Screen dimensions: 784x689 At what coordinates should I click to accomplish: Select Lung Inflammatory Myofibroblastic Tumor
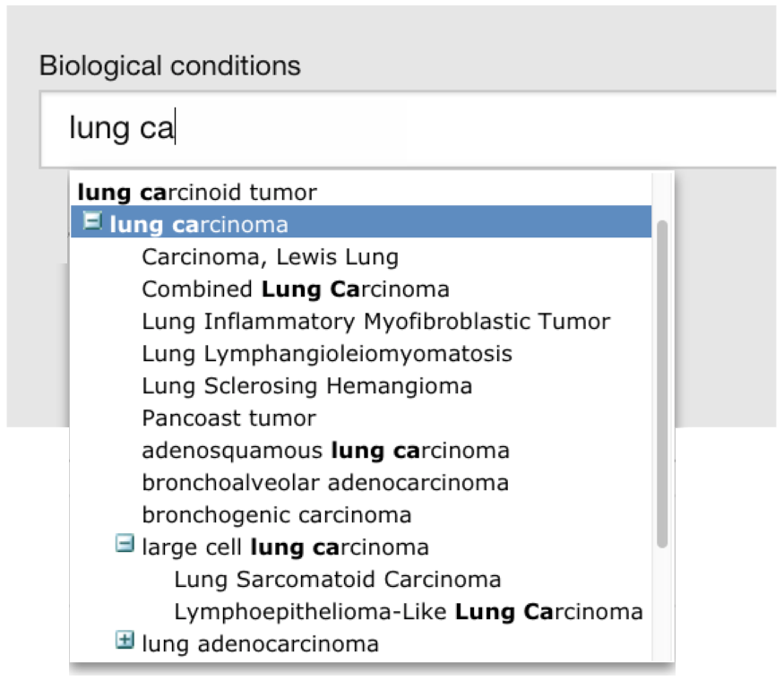click(375, 322)
